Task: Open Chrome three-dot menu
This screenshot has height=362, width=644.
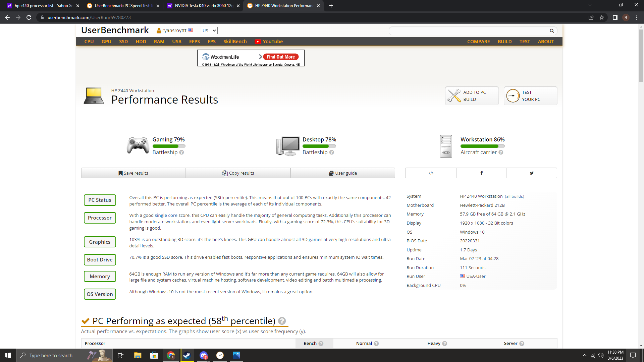Action: [x=637, y=17]
